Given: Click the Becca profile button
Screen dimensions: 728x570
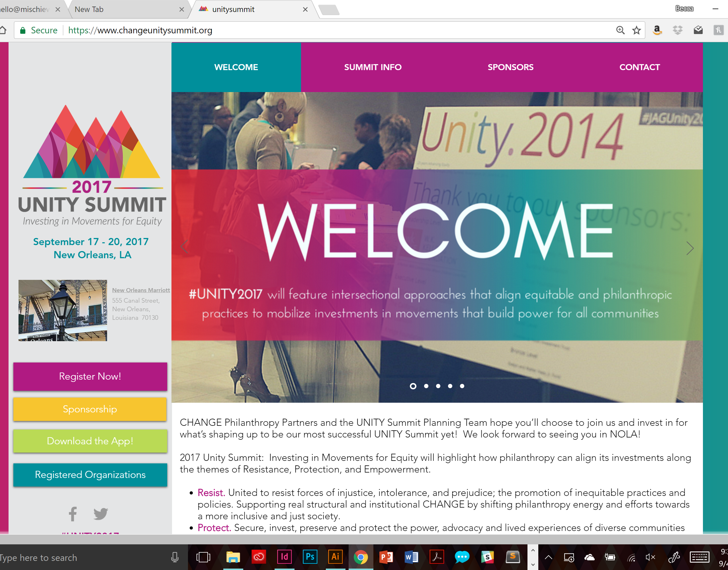Looking at the screenshot, I should [x=684, y=9].
